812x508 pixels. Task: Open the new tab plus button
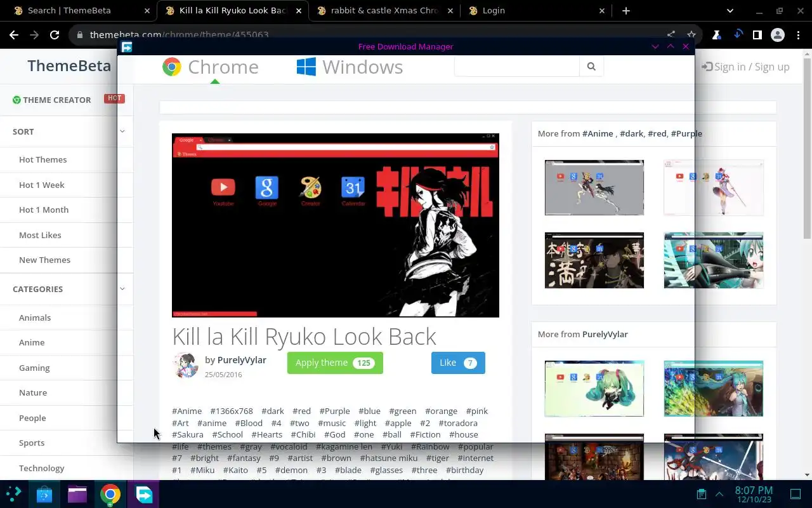coord(626,11)
